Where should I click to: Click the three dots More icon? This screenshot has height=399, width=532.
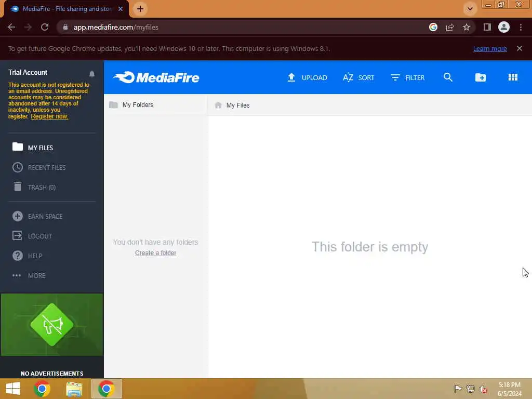[x=17, y=275]
